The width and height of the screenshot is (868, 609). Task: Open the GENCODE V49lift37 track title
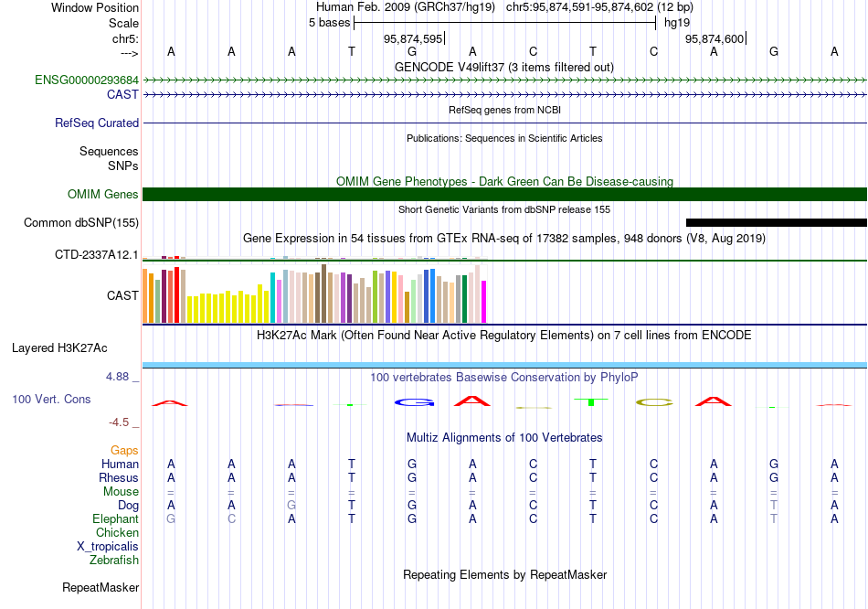point(504,67)
